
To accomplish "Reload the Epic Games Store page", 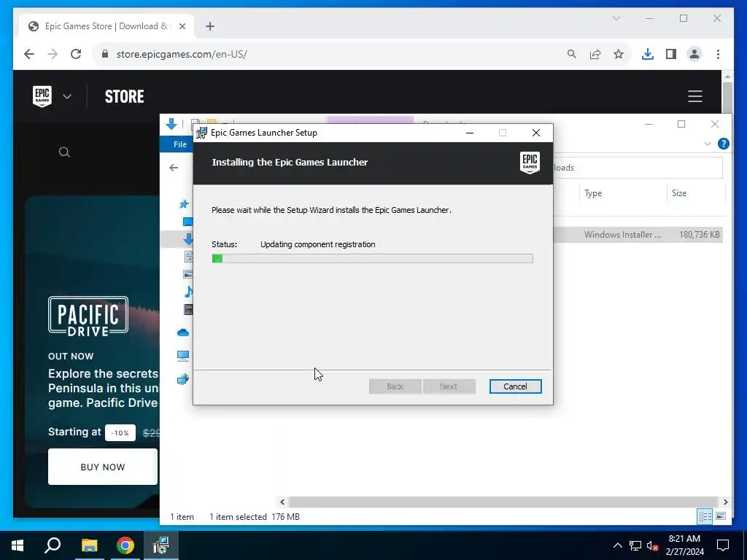I will click(76, 54).
